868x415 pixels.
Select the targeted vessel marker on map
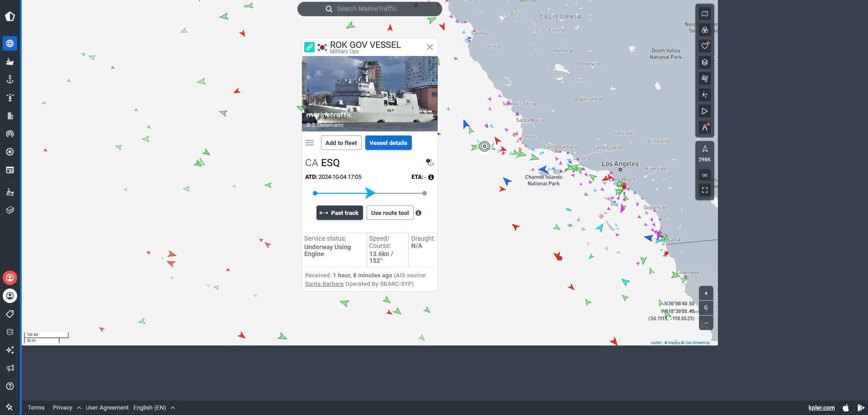pos(484,146)
